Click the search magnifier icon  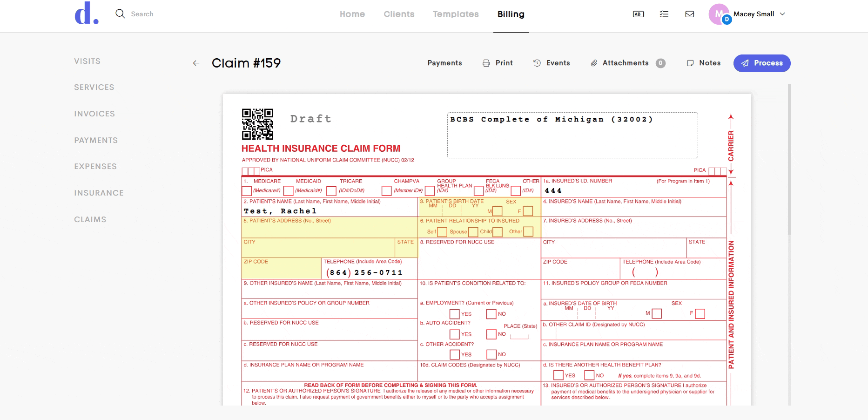coord(120,14)
